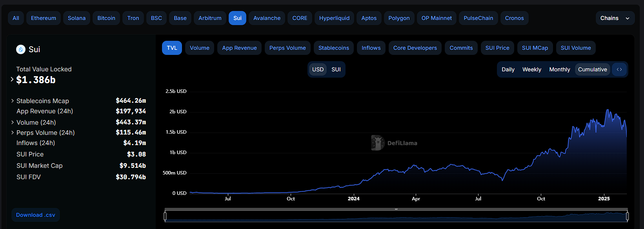Toggle Stablecoins chart metric
Viewport: 644px width, 229px height.
click(x=334, y=48)
